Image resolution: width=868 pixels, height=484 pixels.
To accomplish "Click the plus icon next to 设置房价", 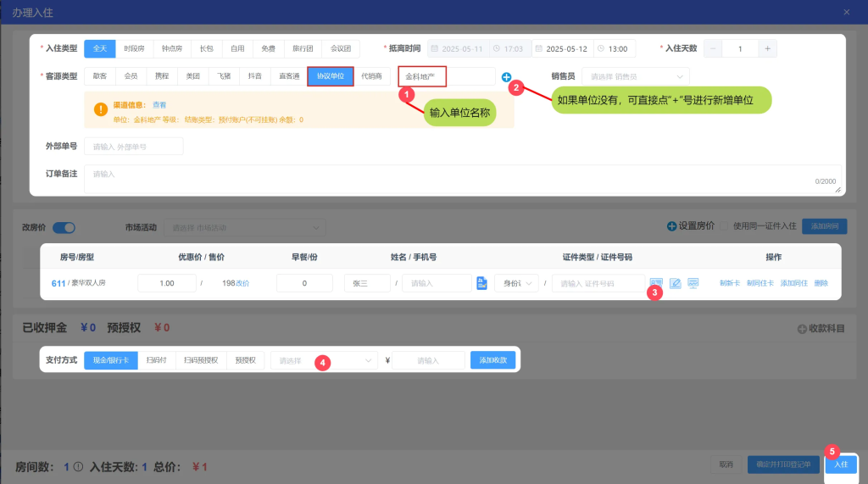I will [671, 226].
